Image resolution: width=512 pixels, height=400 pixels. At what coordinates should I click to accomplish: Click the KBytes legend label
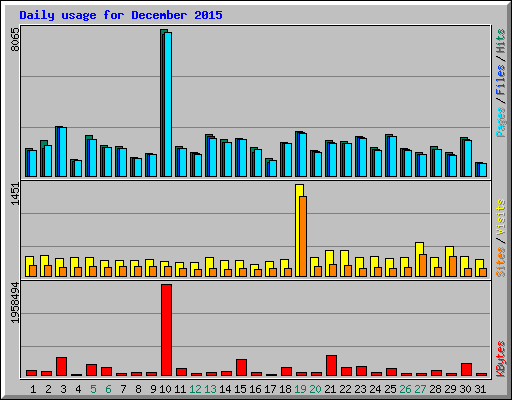[x=500, y=359]
